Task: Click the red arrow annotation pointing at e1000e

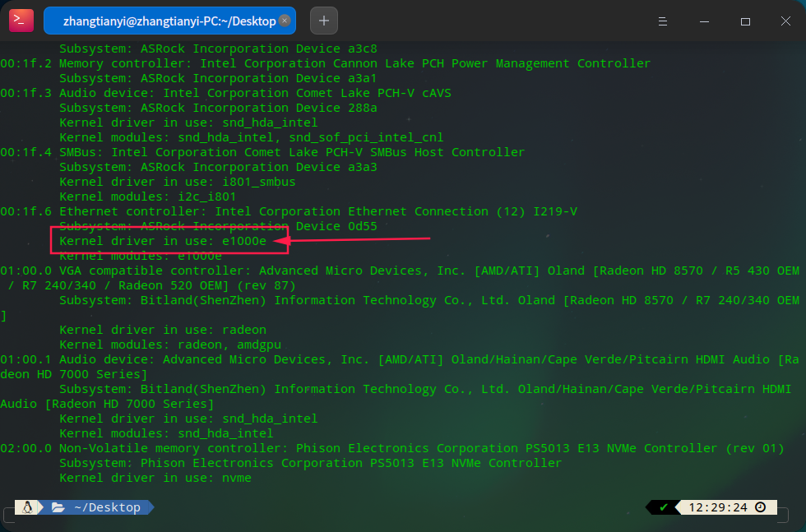Action: 354,238
